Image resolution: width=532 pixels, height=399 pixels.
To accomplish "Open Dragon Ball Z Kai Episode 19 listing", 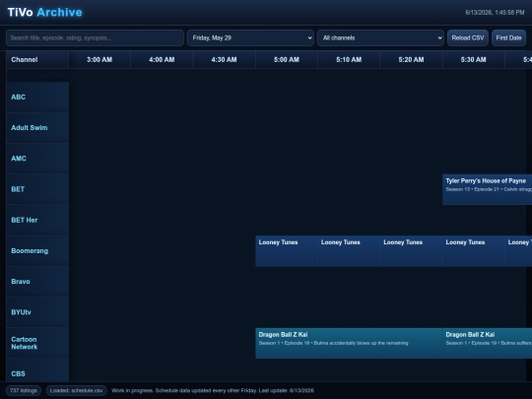I will [488, 343].
